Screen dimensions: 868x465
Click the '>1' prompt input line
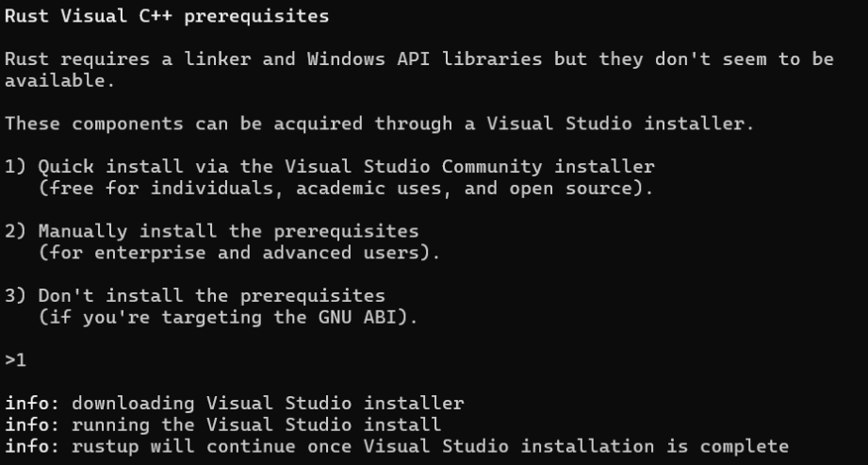point(15,360)
